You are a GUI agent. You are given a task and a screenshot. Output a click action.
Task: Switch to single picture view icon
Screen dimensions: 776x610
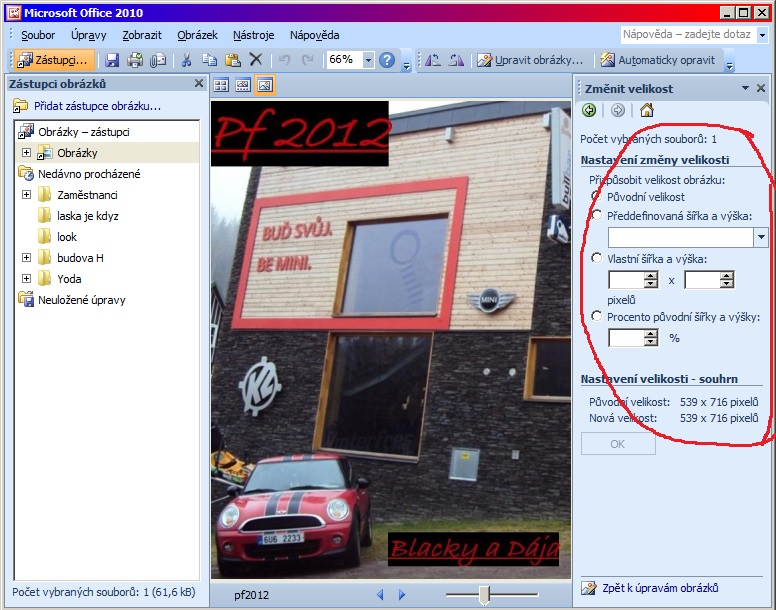click(x=264, y=85)
